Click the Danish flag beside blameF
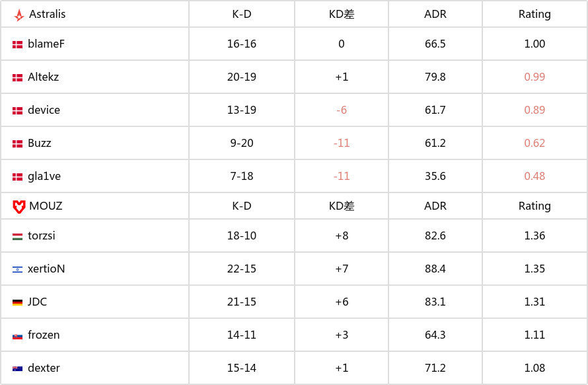This screenshot has height=385, width=588. tap(17, 45)
